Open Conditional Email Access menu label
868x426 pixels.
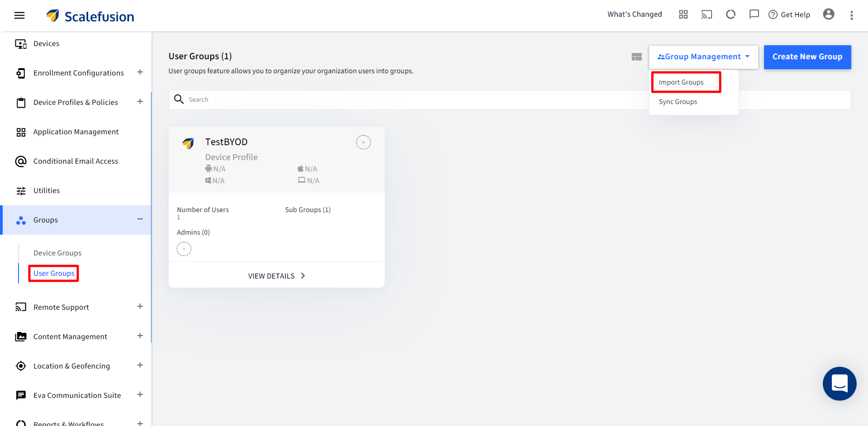(75, 161)
